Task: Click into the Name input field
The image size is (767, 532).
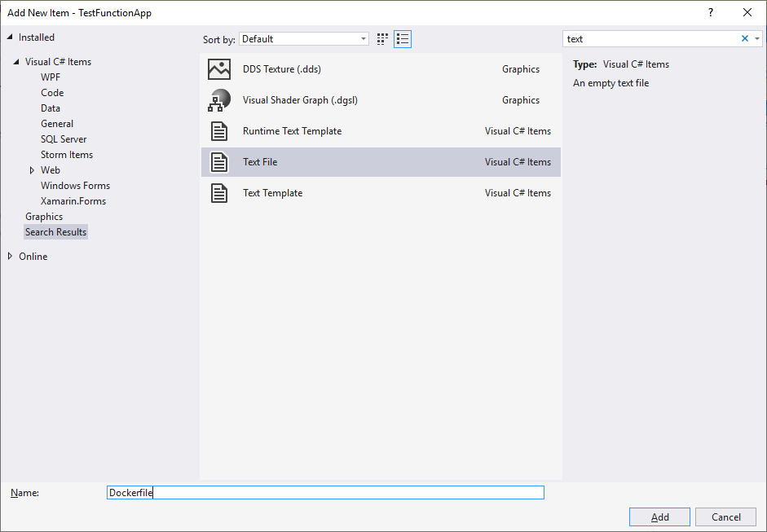Action: pyautogui.click(x=326, y=493)
